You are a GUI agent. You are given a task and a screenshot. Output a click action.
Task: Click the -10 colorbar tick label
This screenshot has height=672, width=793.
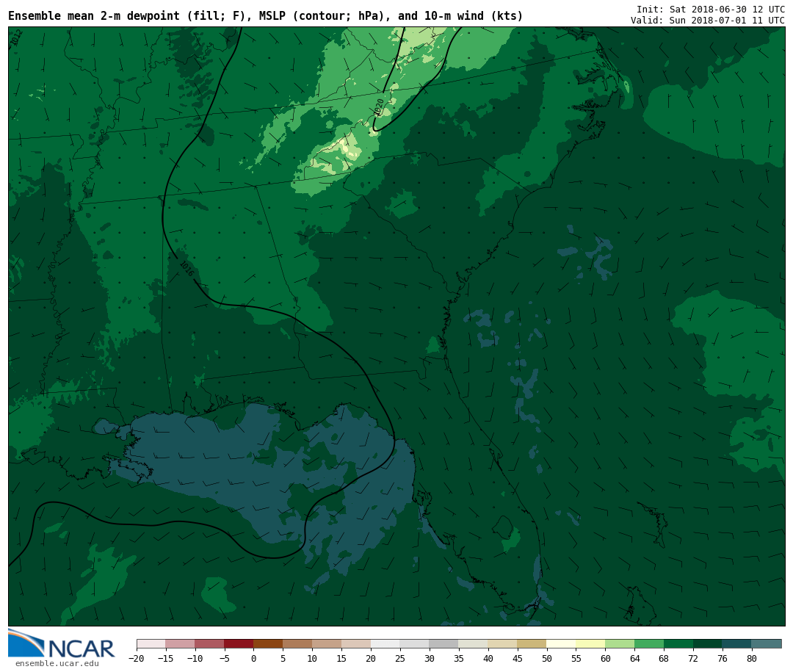195,658
